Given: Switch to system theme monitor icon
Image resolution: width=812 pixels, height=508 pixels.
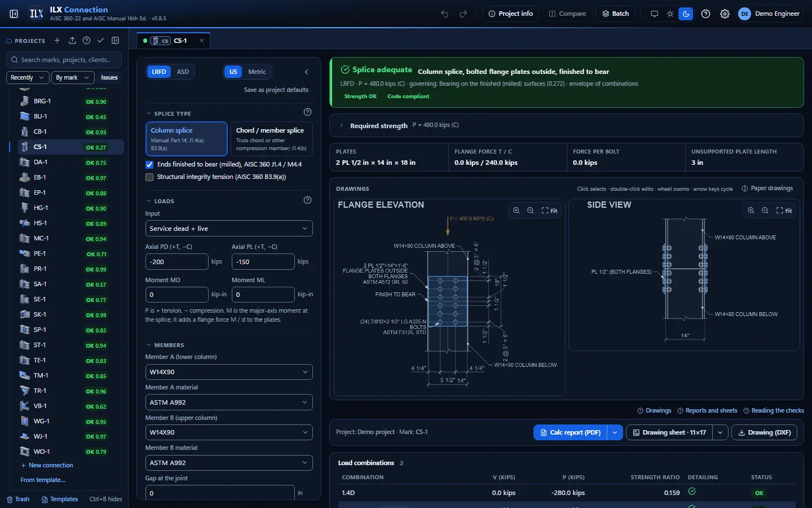Looking at the screenshot, I should click(654, 14).
